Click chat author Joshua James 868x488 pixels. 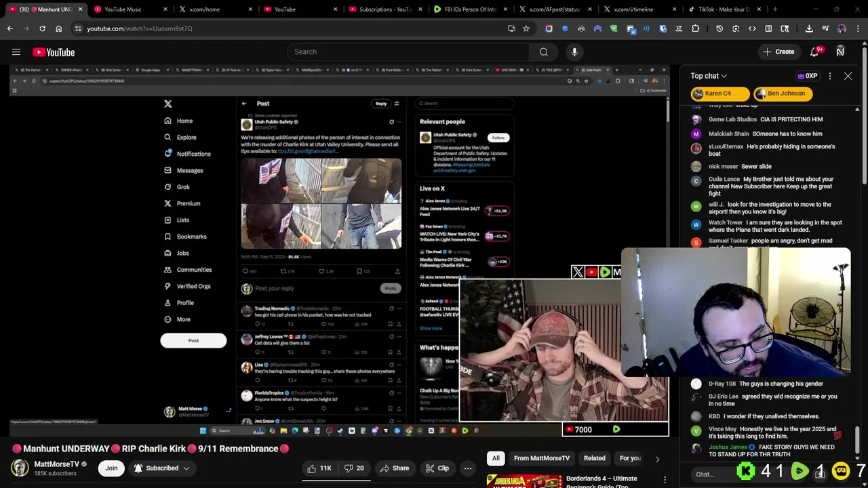point(728,447)
